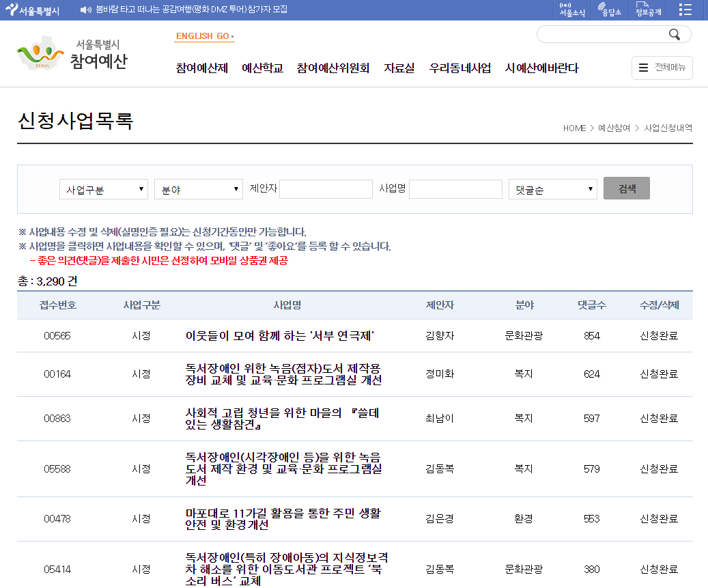
Task: Click receipt number 05588
Action: click(57, 468)
